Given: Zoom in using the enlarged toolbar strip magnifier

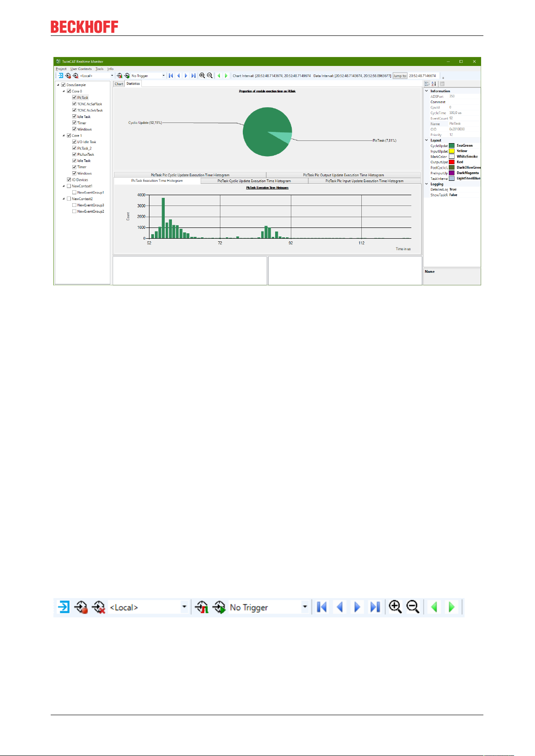Looking at the screenshot, I should [395, 607].
